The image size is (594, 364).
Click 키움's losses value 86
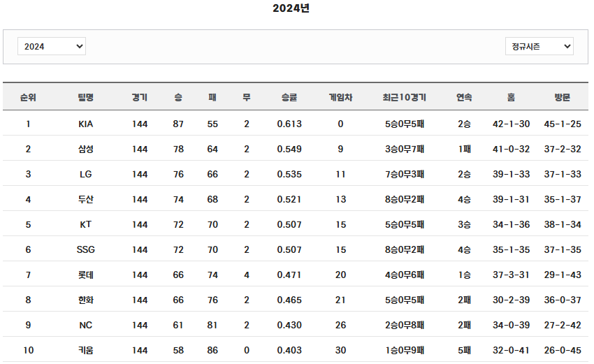point(212,350)
